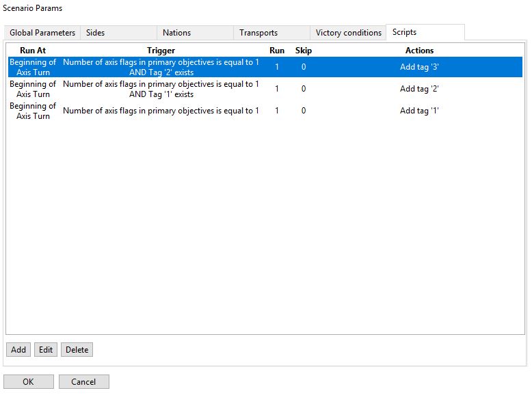532x395 pixels.
Task: Click the Trigger column header
Action: [x=161, y=51]
